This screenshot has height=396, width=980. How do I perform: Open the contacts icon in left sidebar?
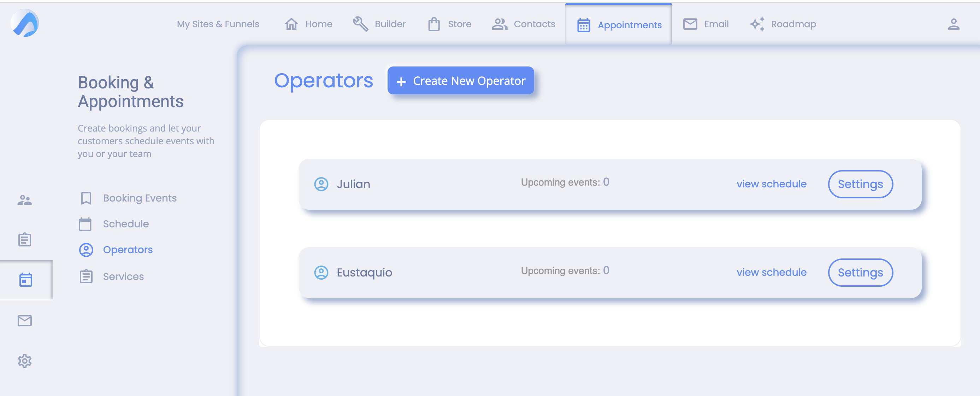click(x=25, y=200)
